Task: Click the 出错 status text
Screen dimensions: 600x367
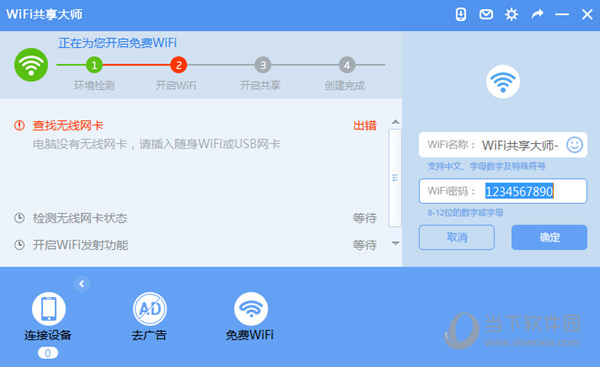Action: pos(365,126)
